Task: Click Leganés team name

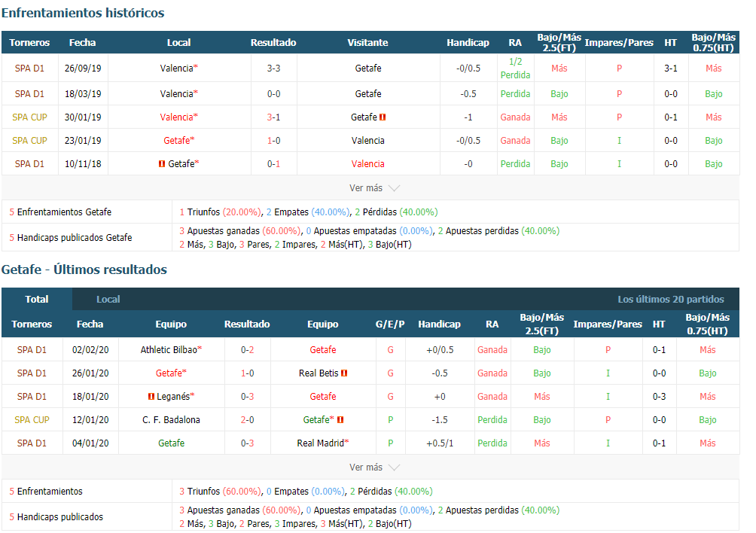Action: pyautogui.click(x=173, y=397)
